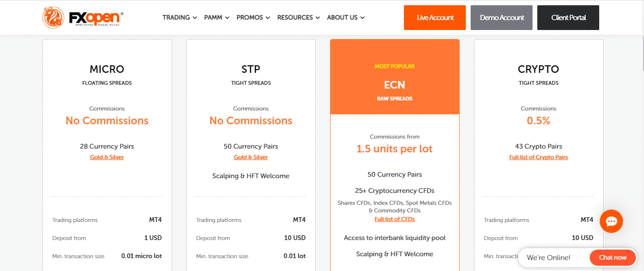The image size is (644, 271).
Task: Click the Chat now button
Action: (x=613, y=258)
